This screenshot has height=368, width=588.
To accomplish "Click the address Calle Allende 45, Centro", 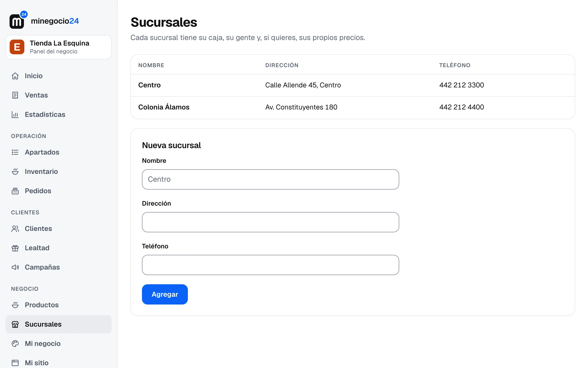I will click(303, 85).
